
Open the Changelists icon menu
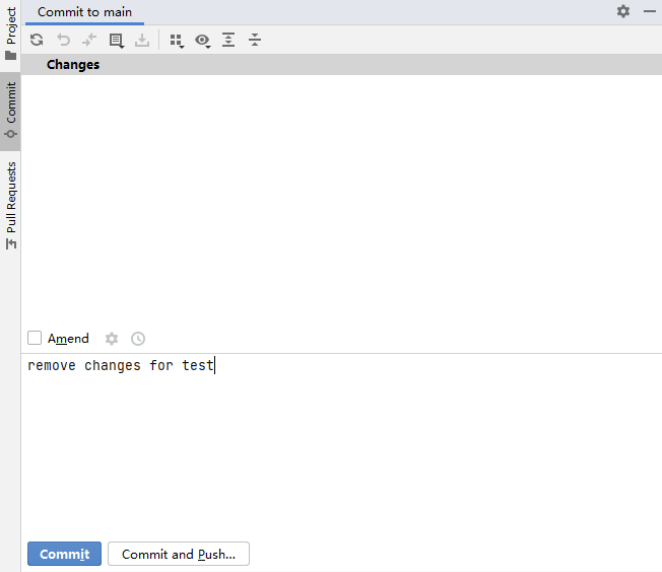pyautogui.click(x=116, y=41)
